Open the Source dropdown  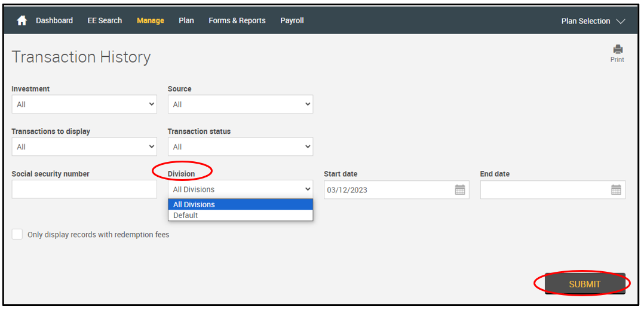(x=240, y=105)
